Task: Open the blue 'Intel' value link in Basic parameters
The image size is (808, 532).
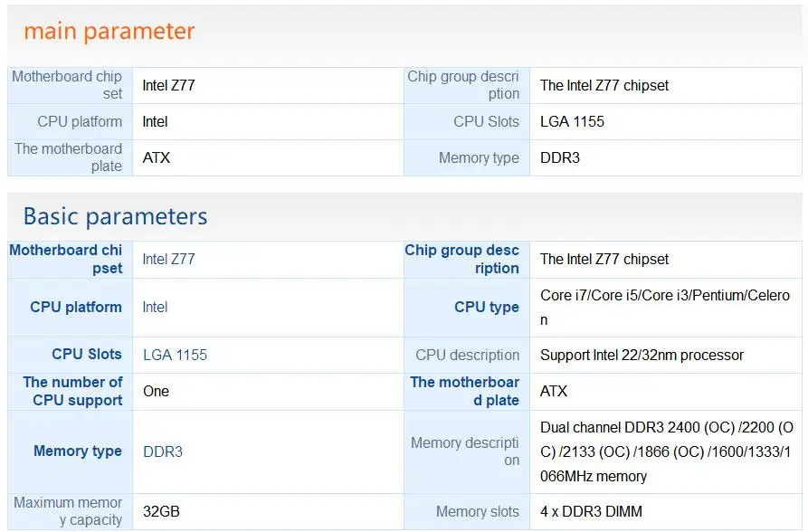Action: point(155,307)
